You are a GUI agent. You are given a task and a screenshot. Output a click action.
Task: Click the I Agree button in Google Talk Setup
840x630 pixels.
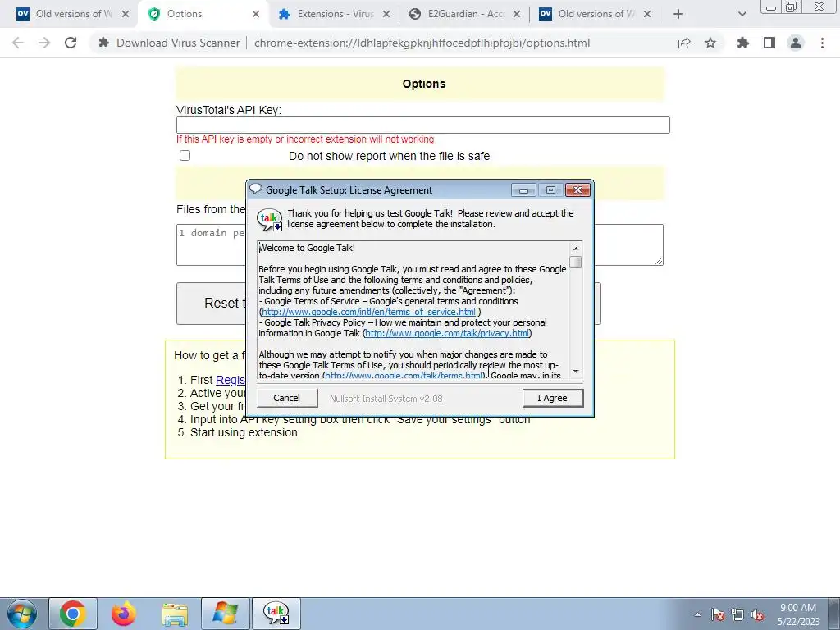[x=552, y=398]
